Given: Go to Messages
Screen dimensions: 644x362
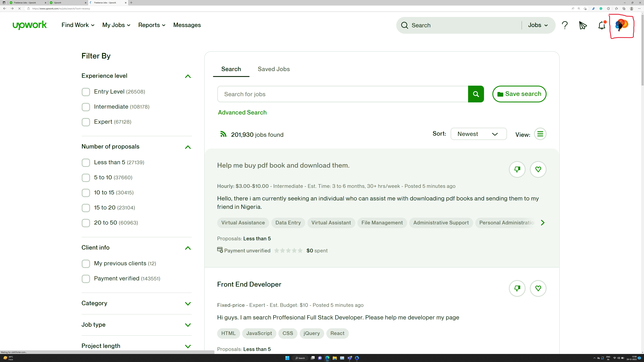Looking at the screenshot, I should (x=187, y=25).
